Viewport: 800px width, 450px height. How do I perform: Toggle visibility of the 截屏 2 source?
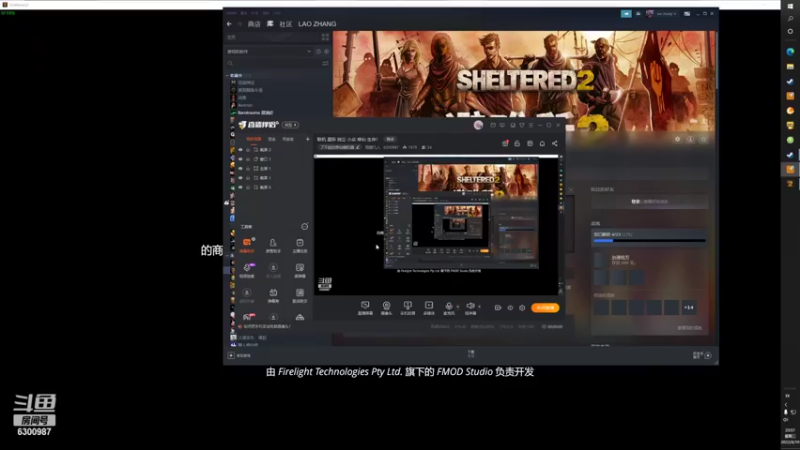click(x=240, y=150)
